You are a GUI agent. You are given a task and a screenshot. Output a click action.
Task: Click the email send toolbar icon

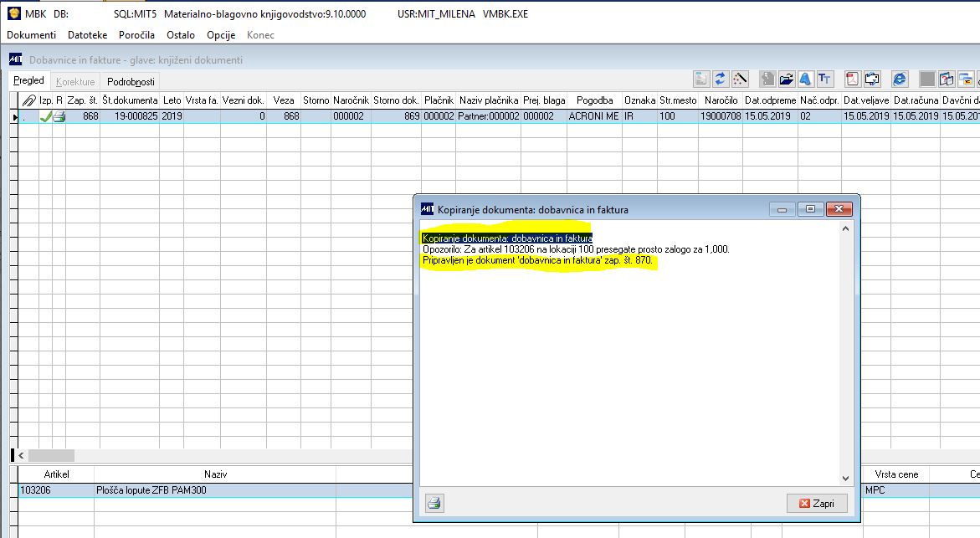[871, 79]
